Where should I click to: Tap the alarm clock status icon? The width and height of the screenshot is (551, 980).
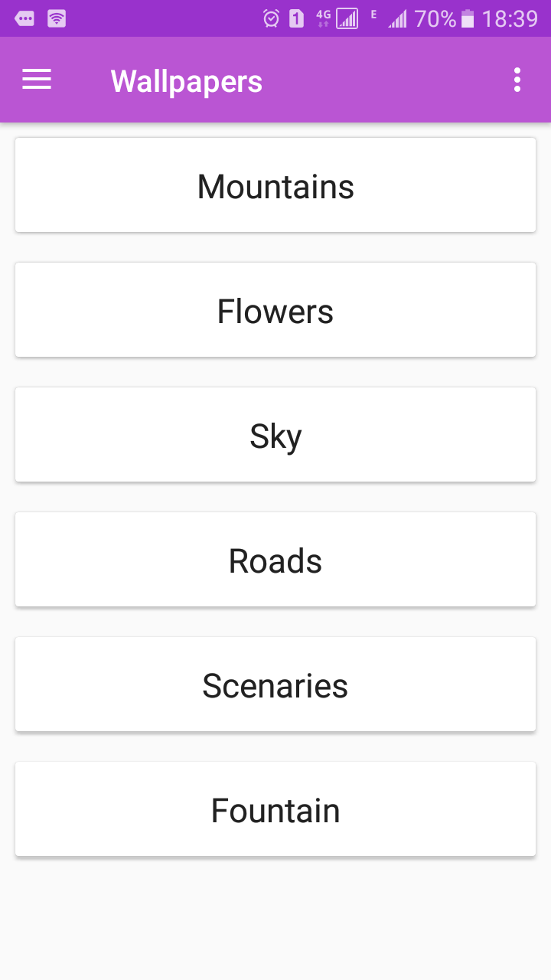point(271,18)
